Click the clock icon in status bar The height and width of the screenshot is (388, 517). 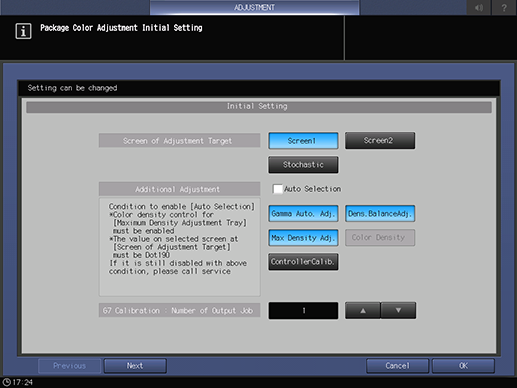[7, 382]
